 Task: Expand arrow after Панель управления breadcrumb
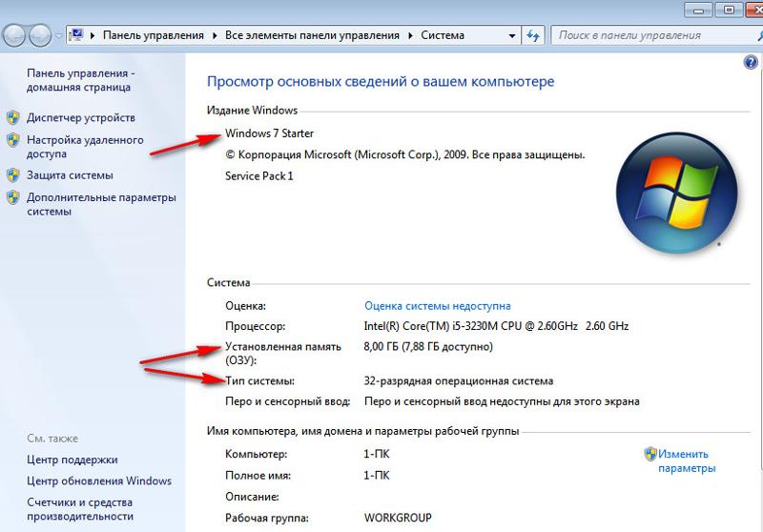pyautogui.click(x=215, y=35)
